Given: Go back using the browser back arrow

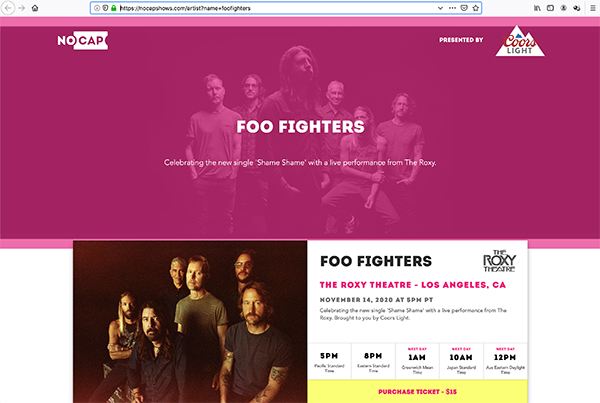Looking at the screenshot, I should (8, 8).
